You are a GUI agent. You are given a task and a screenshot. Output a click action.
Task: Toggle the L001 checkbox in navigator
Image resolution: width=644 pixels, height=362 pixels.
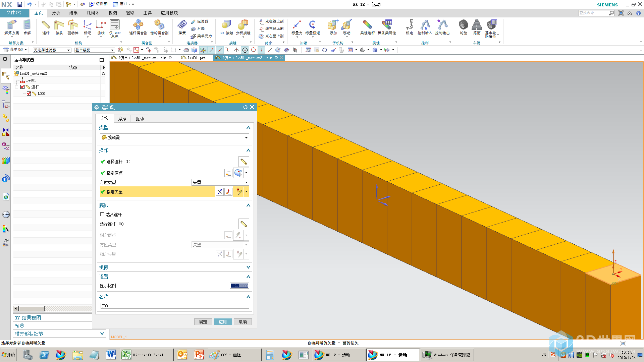29,94
